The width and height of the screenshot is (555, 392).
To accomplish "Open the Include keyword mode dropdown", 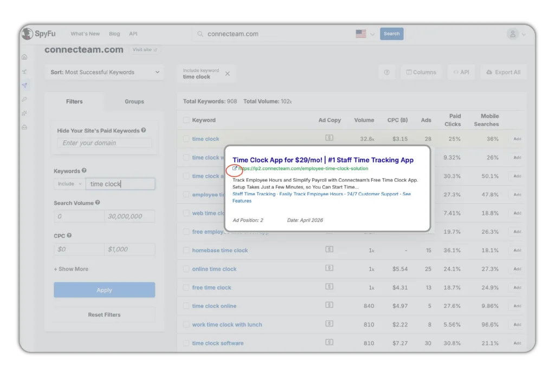I will click(x=70, y=184).
